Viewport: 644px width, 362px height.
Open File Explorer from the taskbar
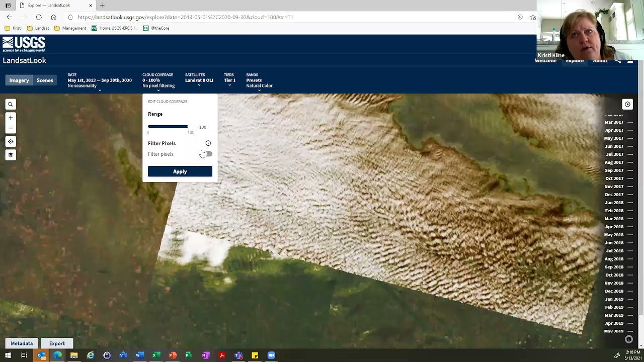(x=74, y=355)
